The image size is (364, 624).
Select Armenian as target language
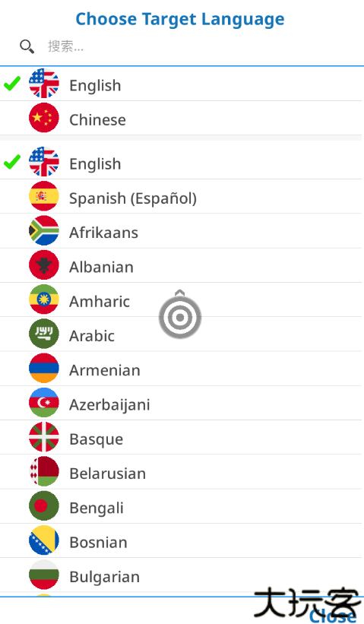point(181,369)
